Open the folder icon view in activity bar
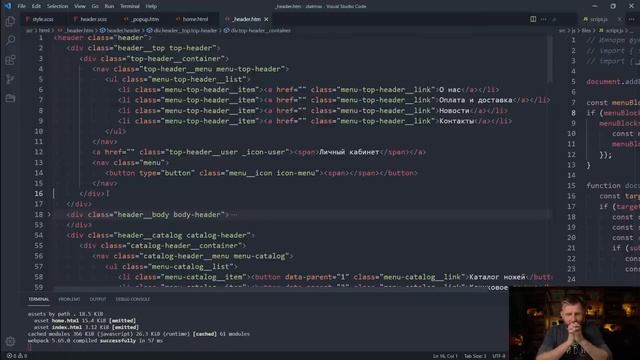Screen dimensions: 640x360 (x=10, y=98)
